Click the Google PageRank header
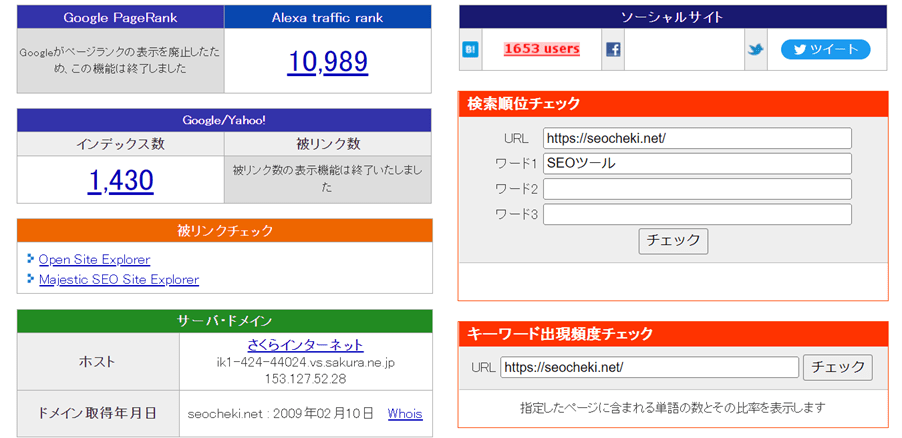The width and height of the screenshot is (902, 438). [x=120, y=17]
